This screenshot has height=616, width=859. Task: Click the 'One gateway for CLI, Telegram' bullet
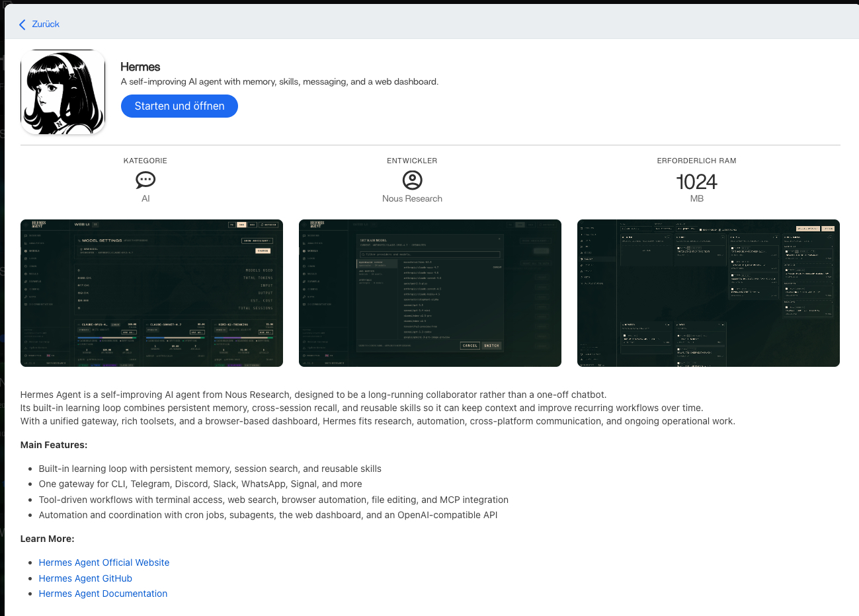(x=200, y=484)
